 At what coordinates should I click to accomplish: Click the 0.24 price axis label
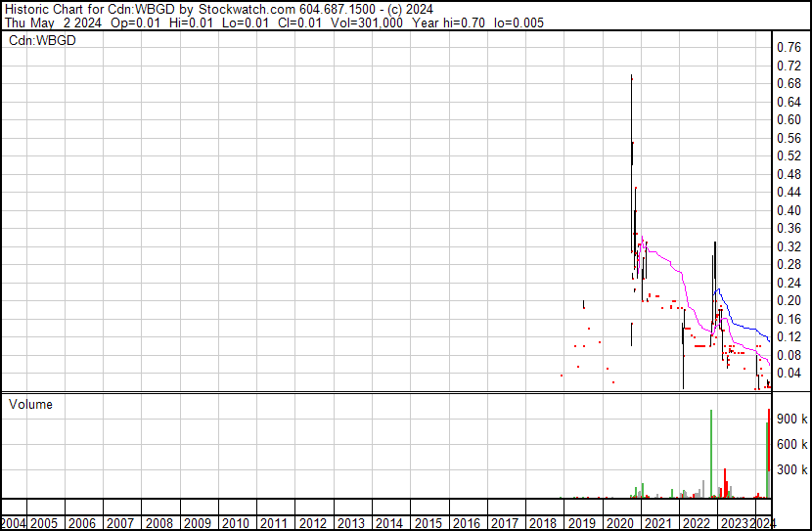pyautogui.click(x=789, y=283)
